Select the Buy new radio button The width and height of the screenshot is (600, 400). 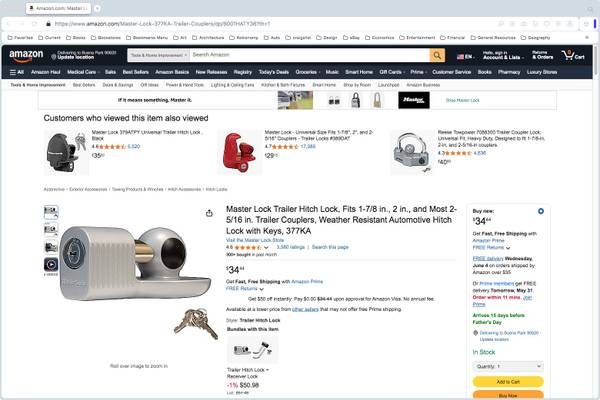pos(540,211)
